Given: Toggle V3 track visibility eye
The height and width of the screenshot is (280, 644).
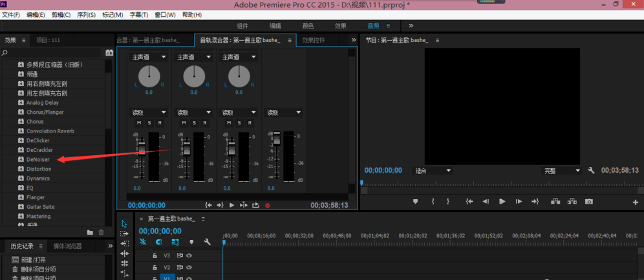Looking at the screenshot, I should (189, 255).
